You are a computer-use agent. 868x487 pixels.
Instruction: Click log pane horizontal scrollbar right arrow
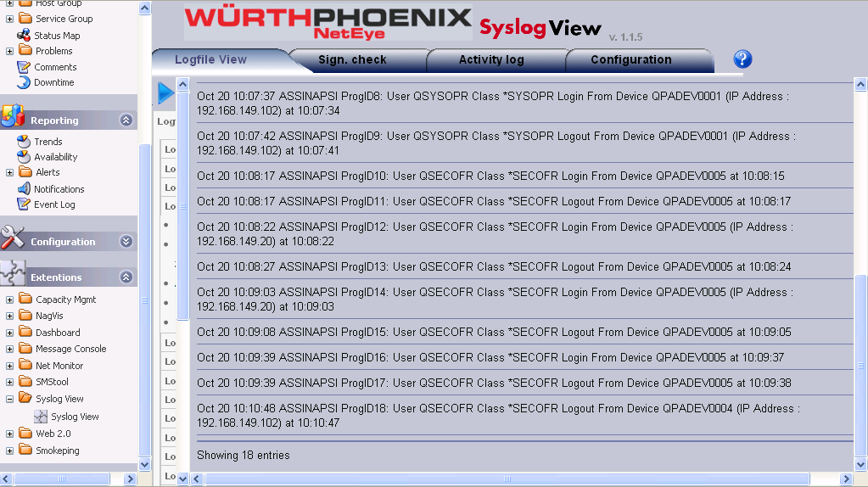846,479
